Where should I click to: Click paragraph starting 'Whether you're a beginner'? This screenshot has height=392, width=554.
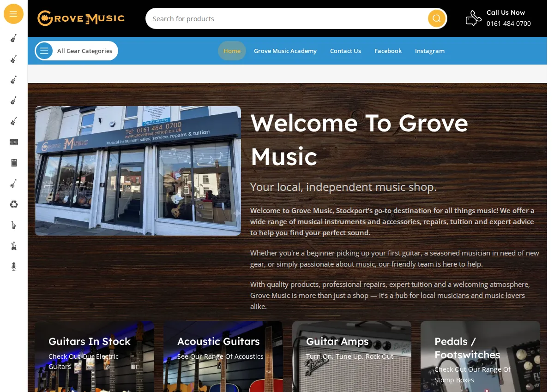click(x=395, y=258)
